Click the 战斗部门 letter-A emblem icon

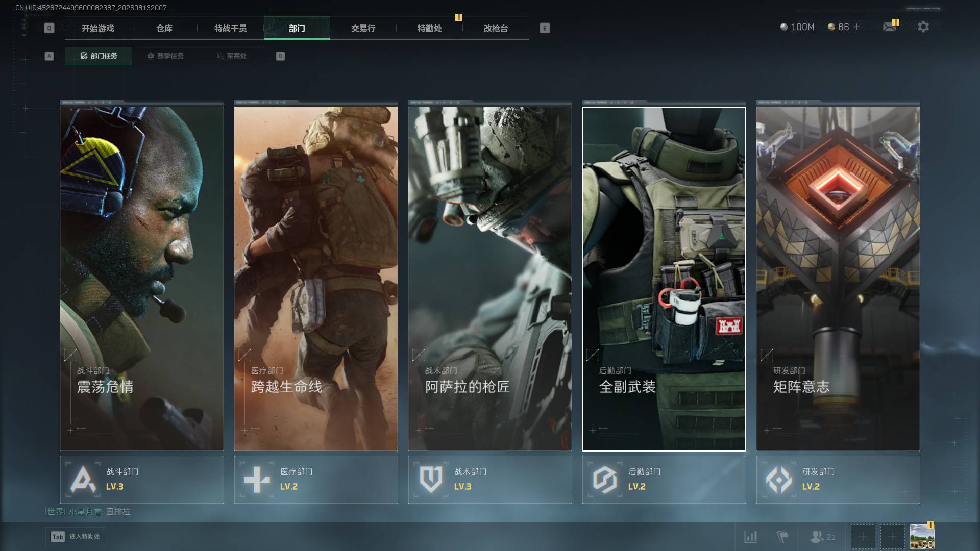coord(83,480)
